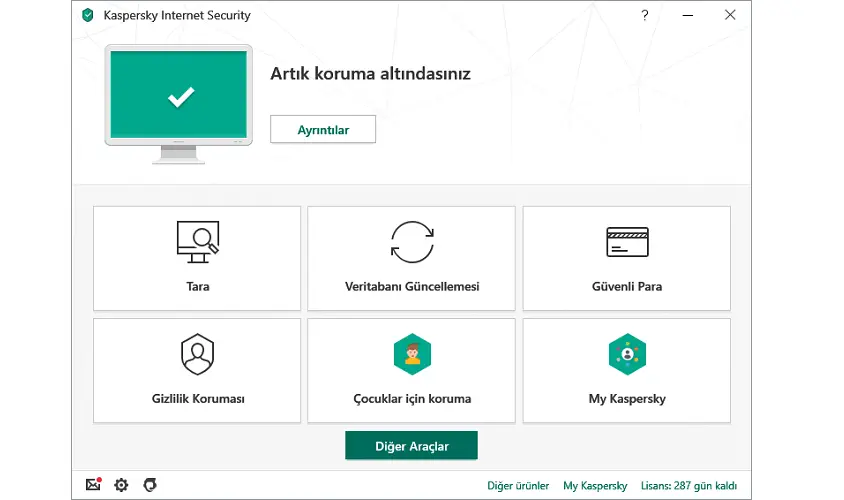The height and width of the screenshot is (500, 844).
Task: Click the My Kaspersky hexagon icon
Action: click(627, 354)
